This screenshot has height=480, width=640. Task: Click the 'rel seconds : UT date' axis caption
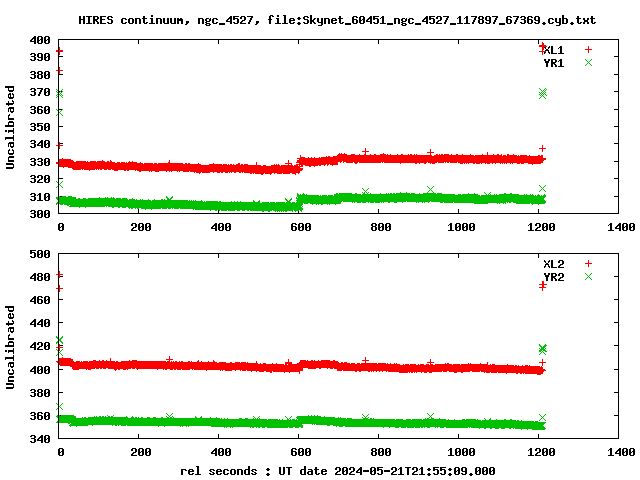pyautogui.click(x=338, y=471)
